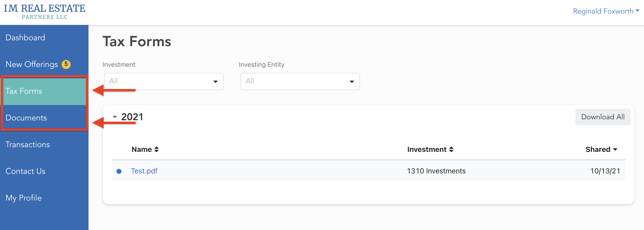The image size is (644, 230).
Task: Open the Contact Us page
Action: pyautogui.click(x=25, y=171)
